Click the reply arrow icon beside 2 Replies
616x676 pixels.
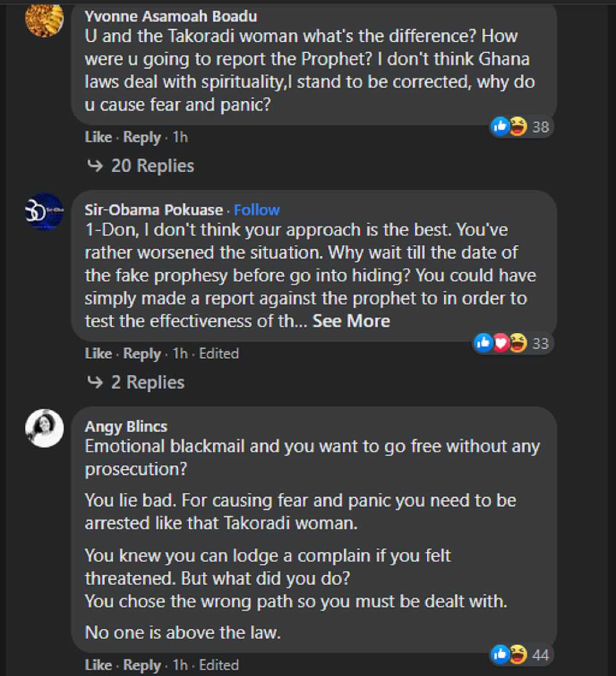point(95,382)
